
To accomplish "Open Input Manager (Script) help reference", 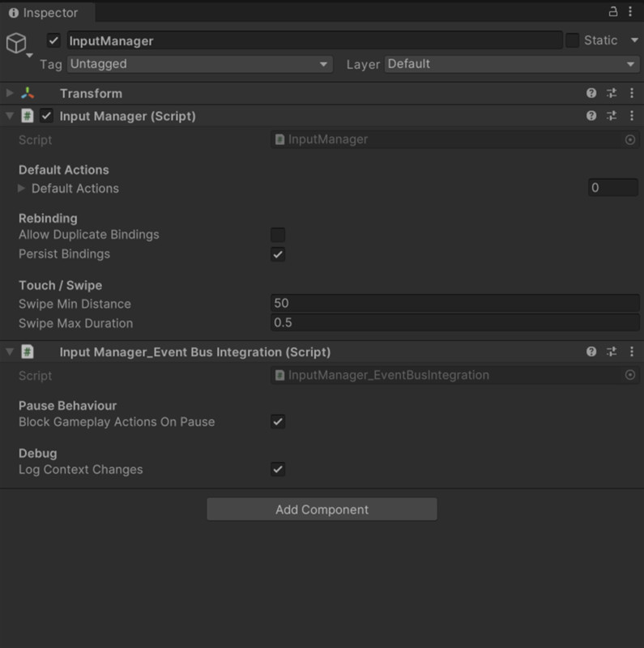I will (x=591, y=116).
